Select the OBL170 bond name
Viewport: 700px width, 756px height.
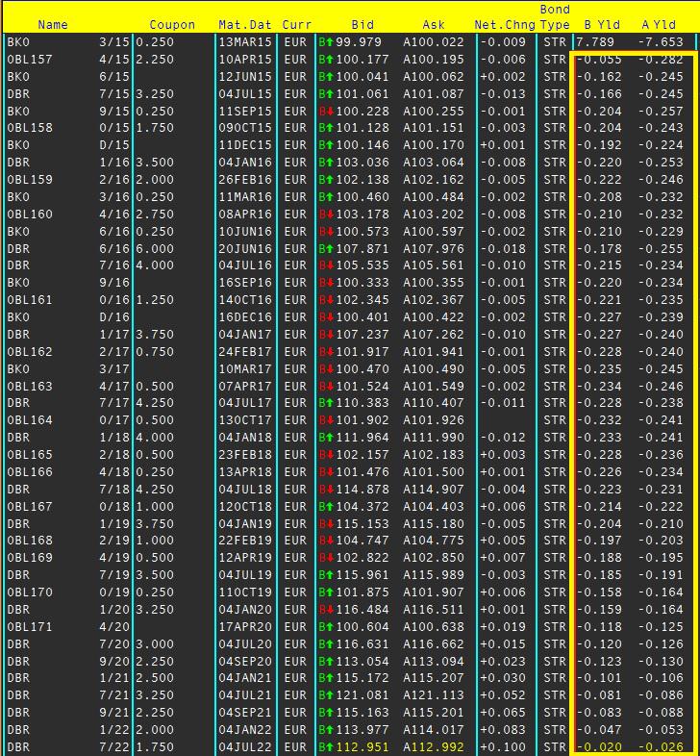point(30,592)
